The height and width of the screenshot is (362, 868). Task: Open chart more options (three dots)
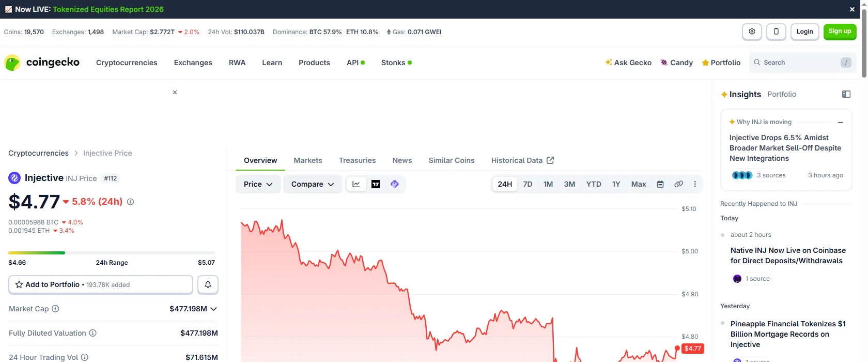pos(695,184)
